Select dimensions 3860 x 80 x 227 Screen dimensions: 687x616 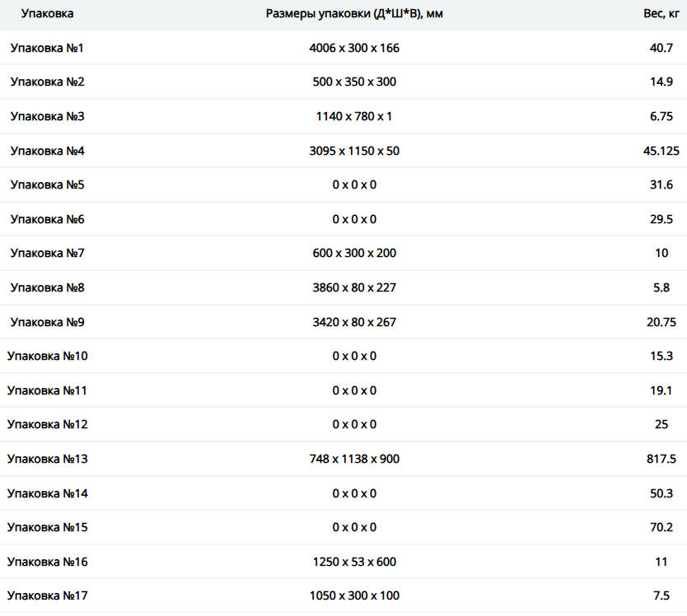354,287
